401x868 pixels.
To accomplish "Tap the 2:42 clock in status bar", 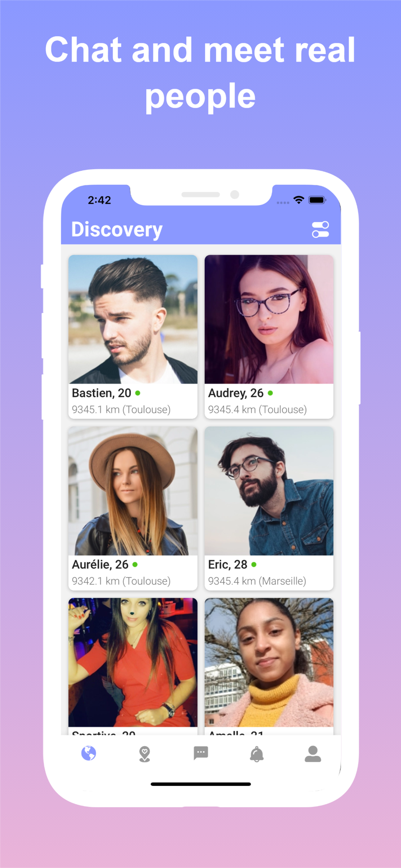I will [x=99, y=200].
